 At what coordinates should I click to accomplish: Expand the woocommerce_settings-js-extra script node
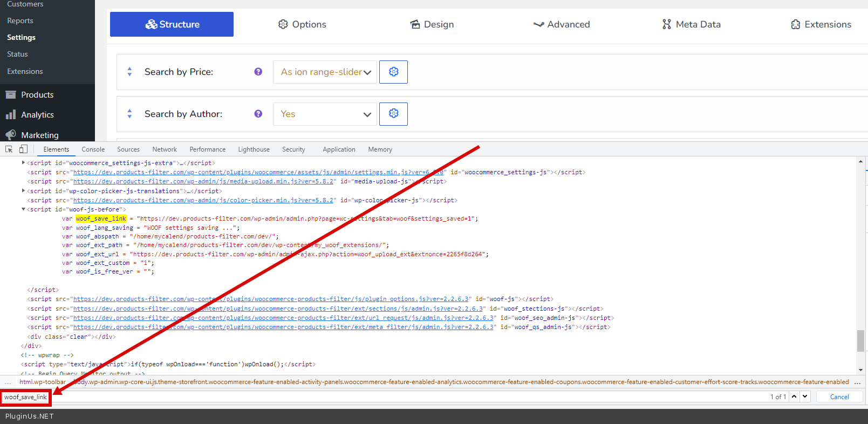(x=23, y=162)
